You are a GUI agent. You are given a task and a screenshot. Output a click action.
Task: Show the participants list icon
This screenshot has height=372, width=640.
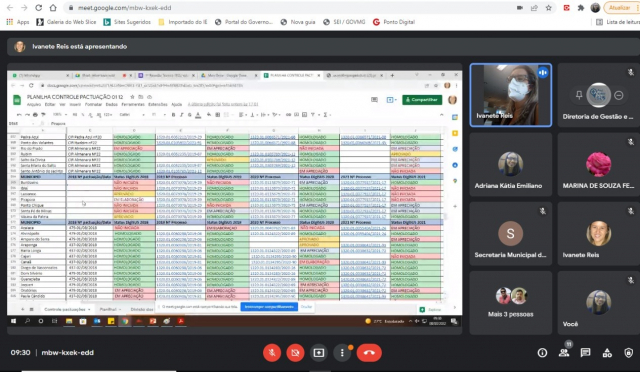[564, 352]
